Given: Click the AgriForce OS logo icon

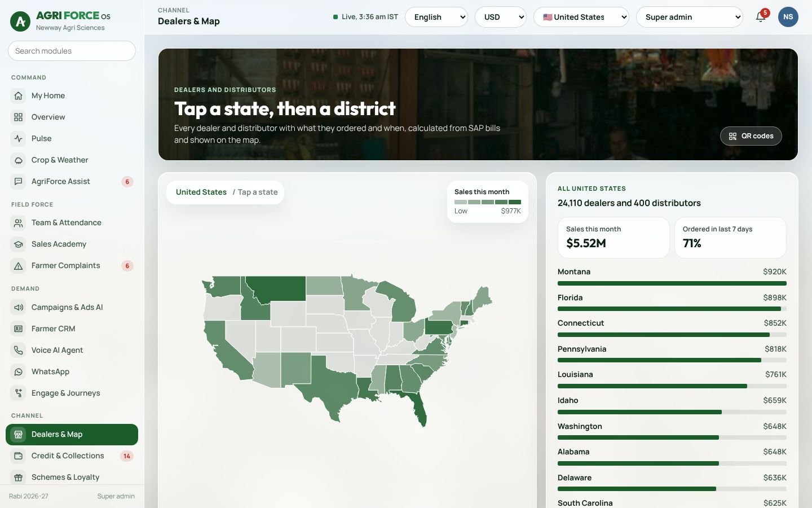Looking at the screenshot, I should click(20, 21).
